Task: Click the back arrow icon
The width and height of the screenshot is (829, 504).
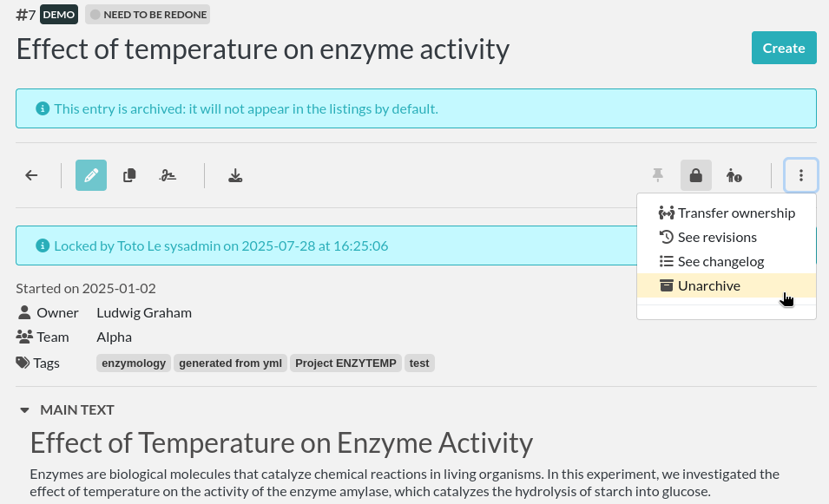Action: click(31, 175)
